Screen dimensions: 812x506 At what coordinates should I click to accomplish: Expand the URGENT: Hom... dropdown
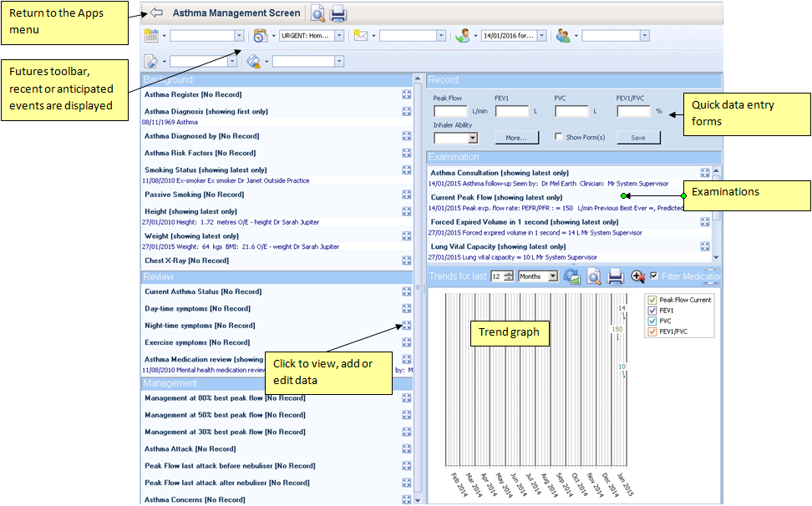point(338,36)
